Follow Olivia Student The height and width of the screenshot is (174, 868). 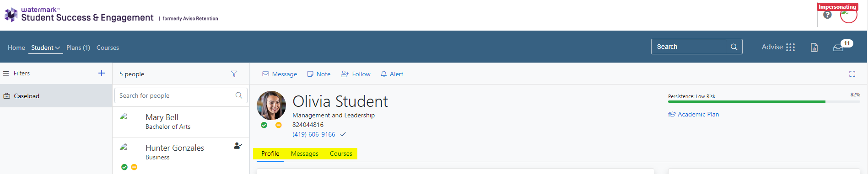tap(356, 74)
